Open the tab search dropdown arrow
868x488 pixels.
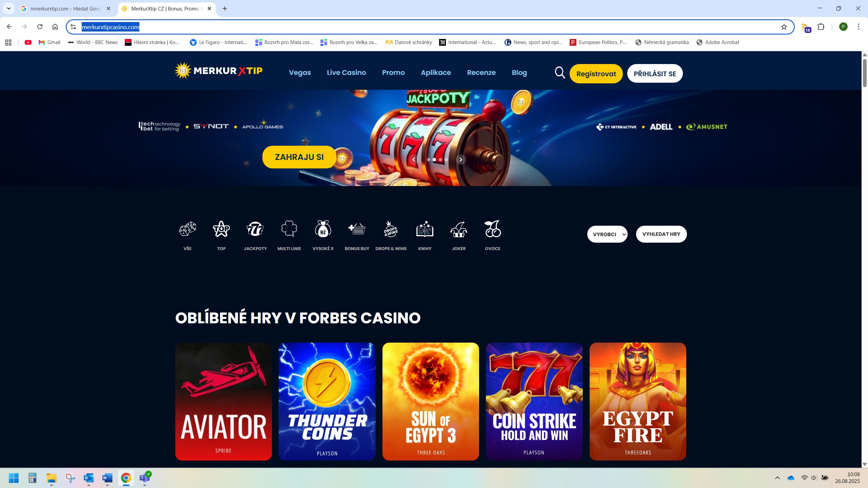(x=9, y=8)
